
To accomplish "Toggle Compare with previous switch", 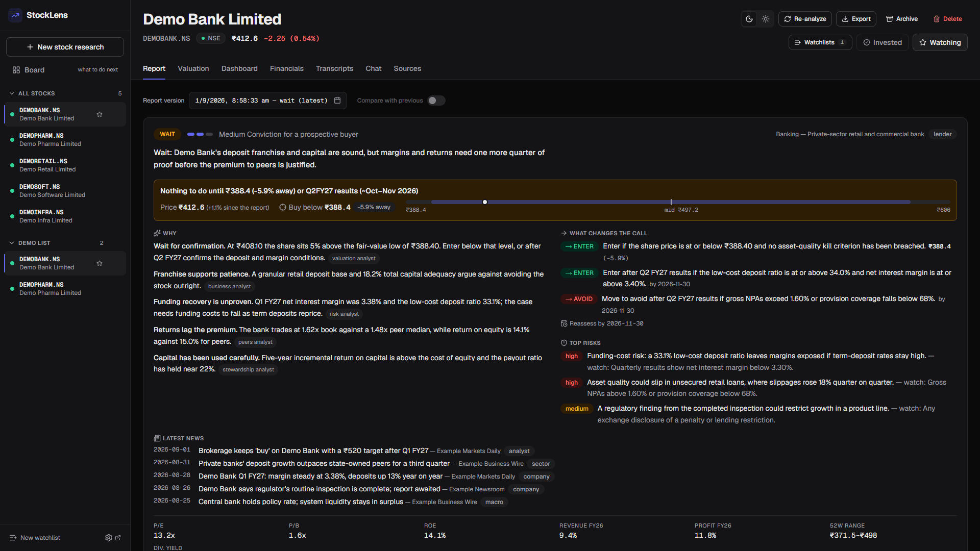I will pos(436,101).
